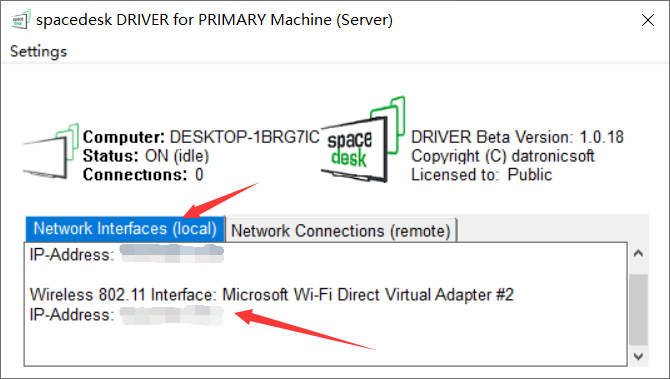Switch to Network Connections (remote) tab
The image size is (670, 379).
[341, 231]
